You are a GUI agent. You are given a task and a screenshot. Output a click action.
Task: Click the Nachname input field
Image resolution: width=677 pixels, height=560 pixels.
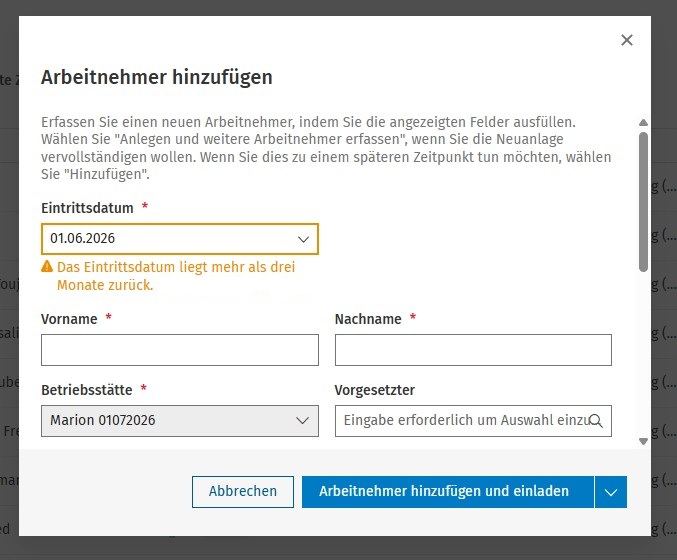pos(473,350)
